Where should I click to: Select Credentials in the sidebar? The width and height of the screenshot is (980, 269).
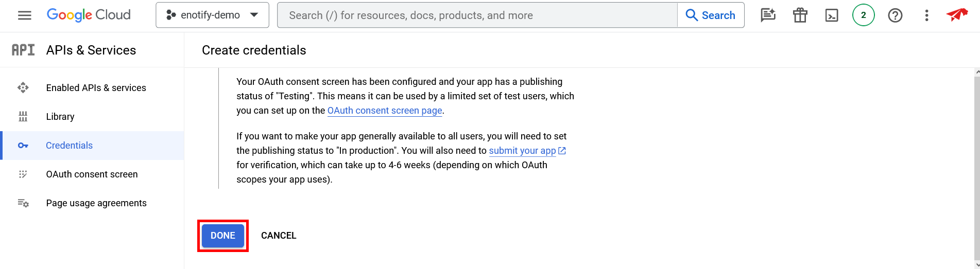click(x=69, y=146)
